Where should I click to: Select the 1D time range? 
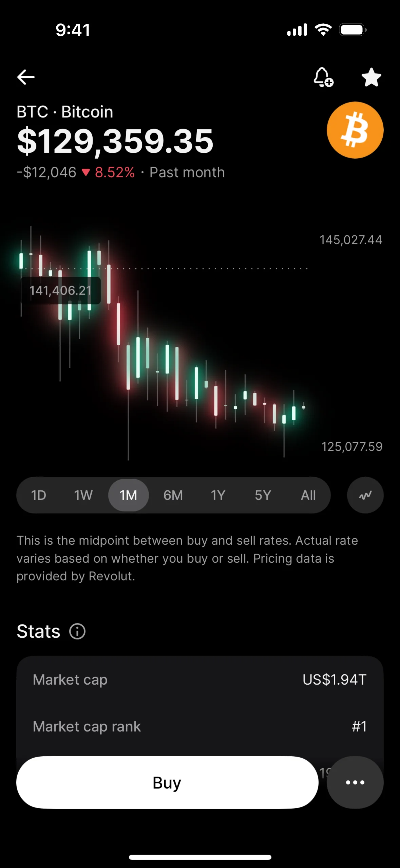39,495
